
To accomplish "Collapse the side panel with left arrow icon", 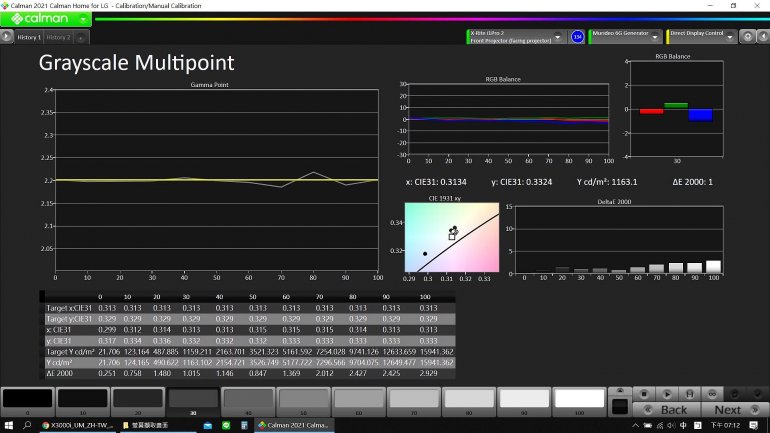I will tap(763, 36).
